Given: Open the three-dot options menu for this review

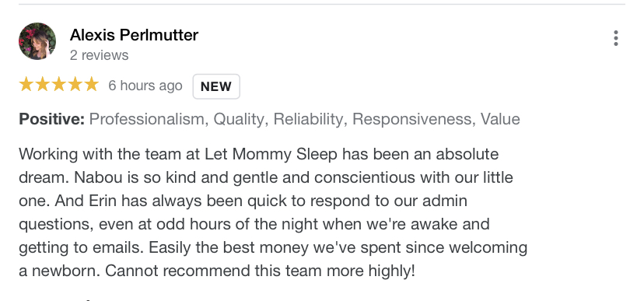Looking at the screenshot, I should (615, 38).
